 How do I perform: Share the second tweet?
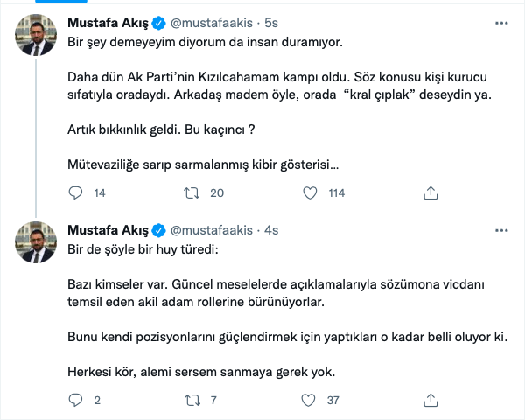(x=430, y=401)
